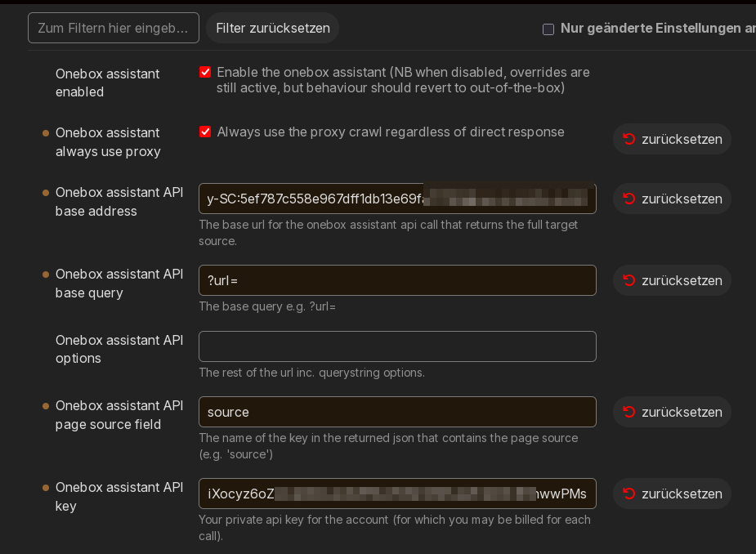The width and height of the screenshot is (756, 554).
Task: Click the Onebox assistant API base address label
Action: (119, 202)
